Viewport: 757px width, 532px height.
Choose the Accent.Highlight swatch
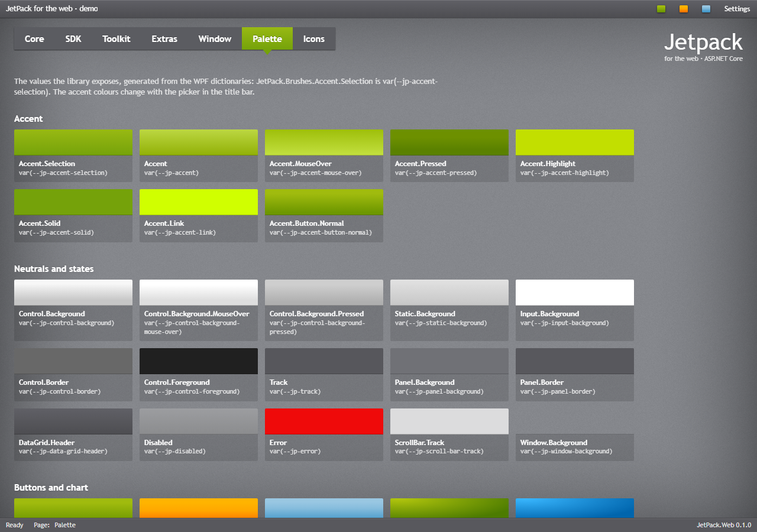(x=575, y=142)
